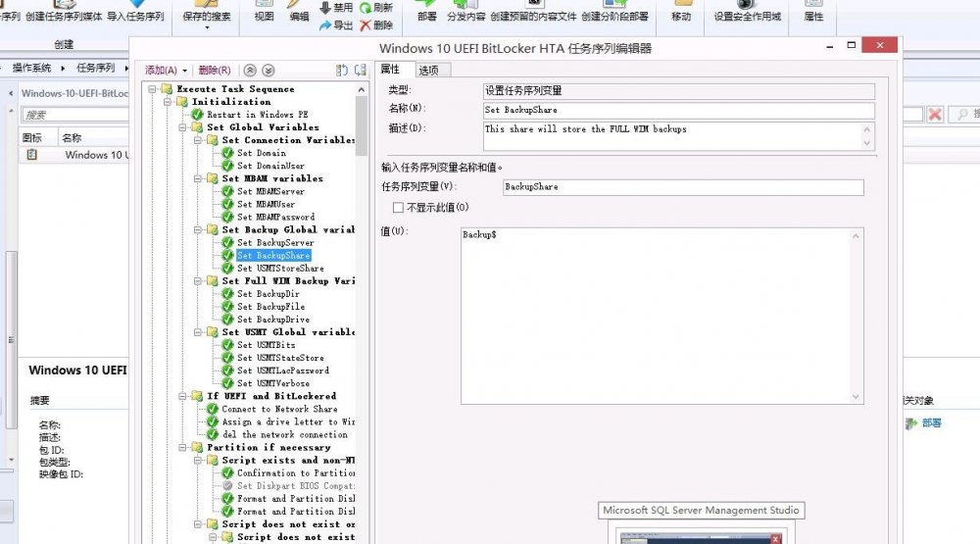This screenshot has width=980, height=544.
Task: Click 创建任务序列媒体 in the ribbon
Action: click(63, 17)
